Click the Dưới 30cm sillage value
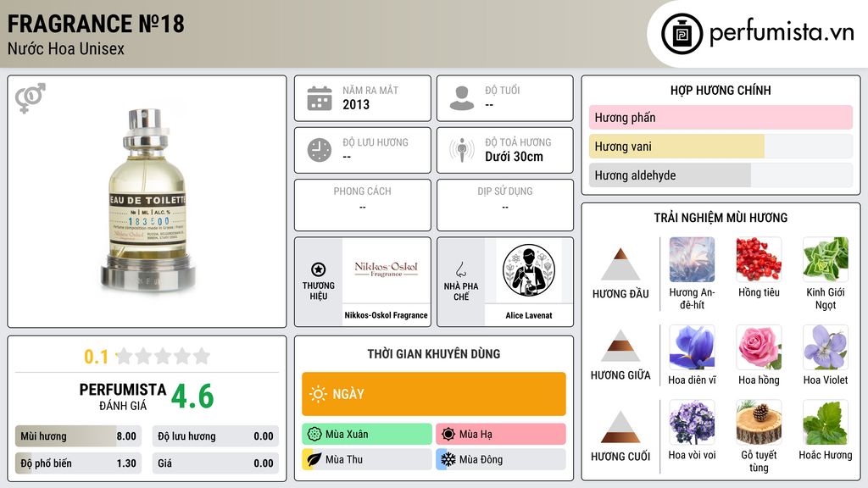 [x=515, y=157]
